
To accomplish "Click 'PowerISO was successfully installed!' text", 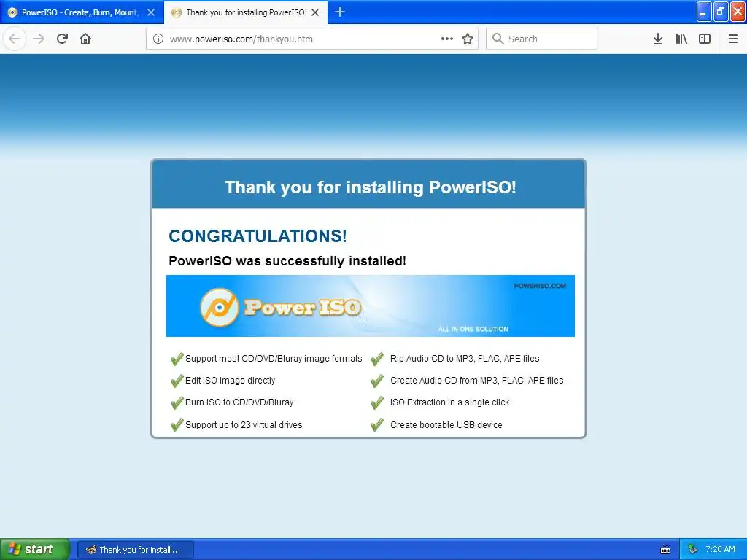I will coord(287,261).
